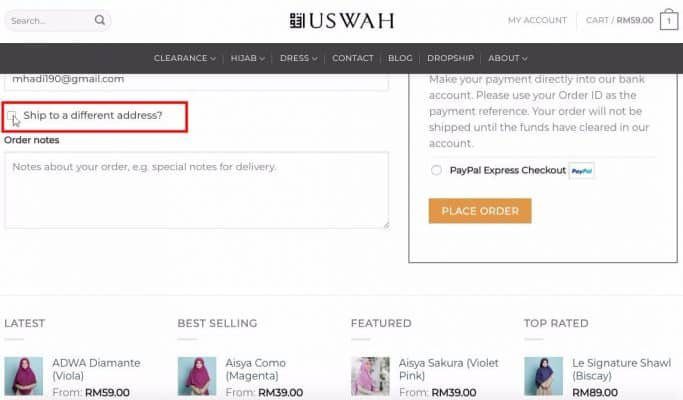
Task: Expand the CLEARANCE dropdown menu
Action: tap(184, 58)
